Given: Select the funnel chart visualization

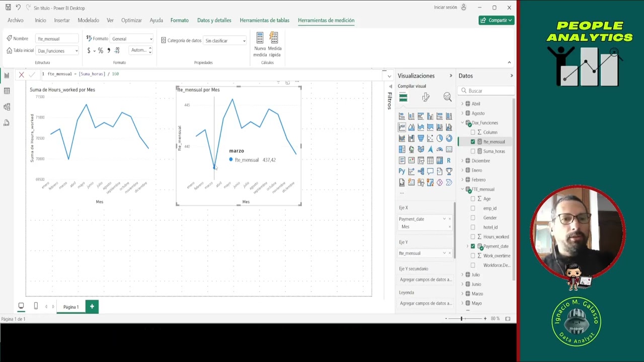Looking at the screenshot, I should [x=421, y=138].
